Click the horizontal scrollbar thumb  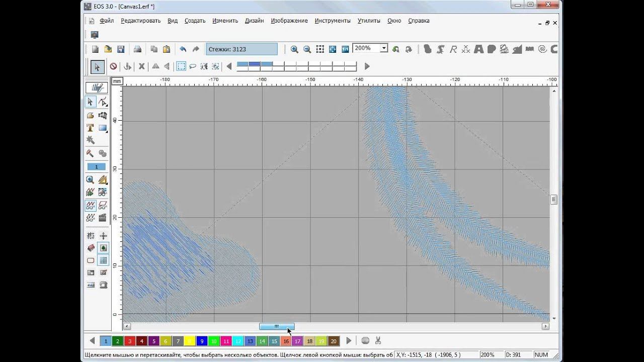point(277,326)
